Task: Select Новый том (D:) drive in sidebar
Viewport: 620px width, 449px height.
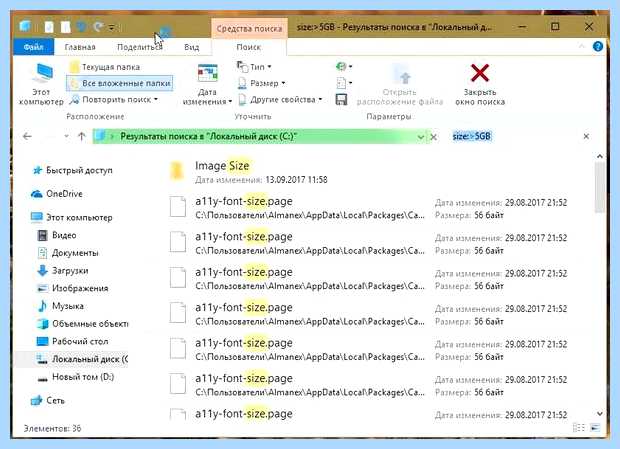Action: [76, 377]
